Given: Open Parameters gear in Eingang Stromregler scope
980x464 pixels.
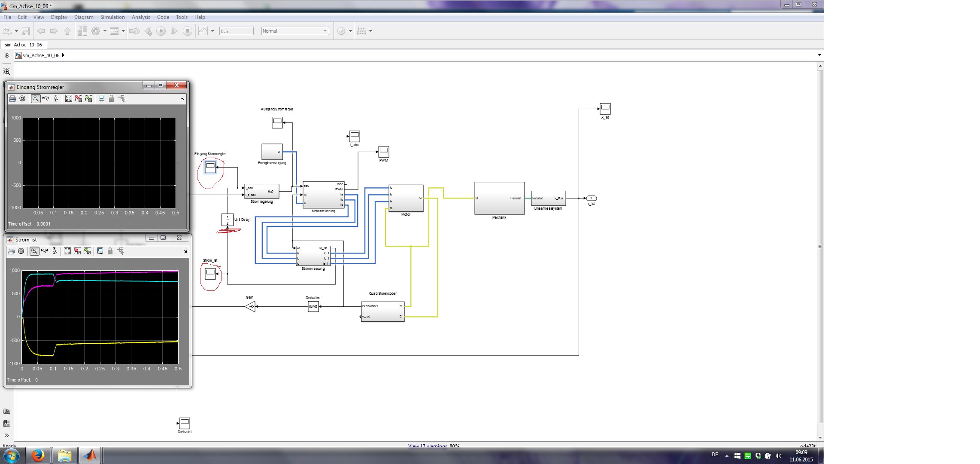Looking at the screenshot, I should (22, 99).
